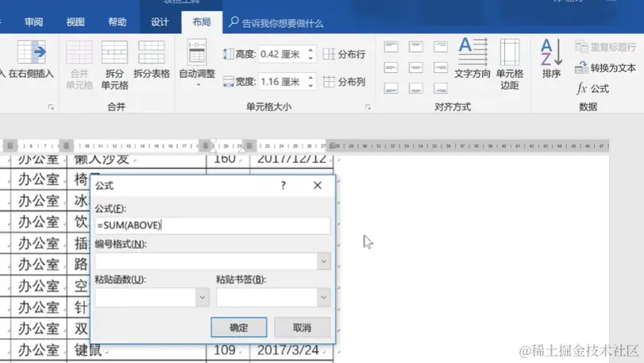
Task: Click Merge Cells (合并单元格) icon
Action: pos(79,52)
